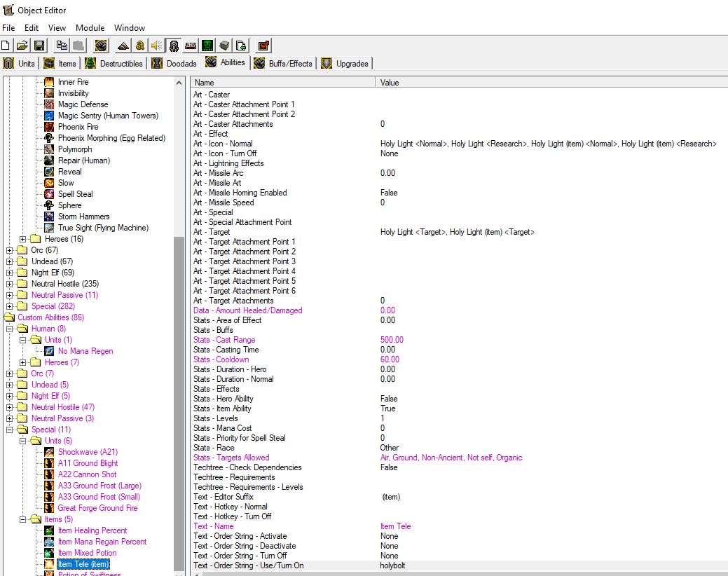Screen dimensions: 728x576
Task: Copy the selected object via toolbar
Action: click(62, 46)
